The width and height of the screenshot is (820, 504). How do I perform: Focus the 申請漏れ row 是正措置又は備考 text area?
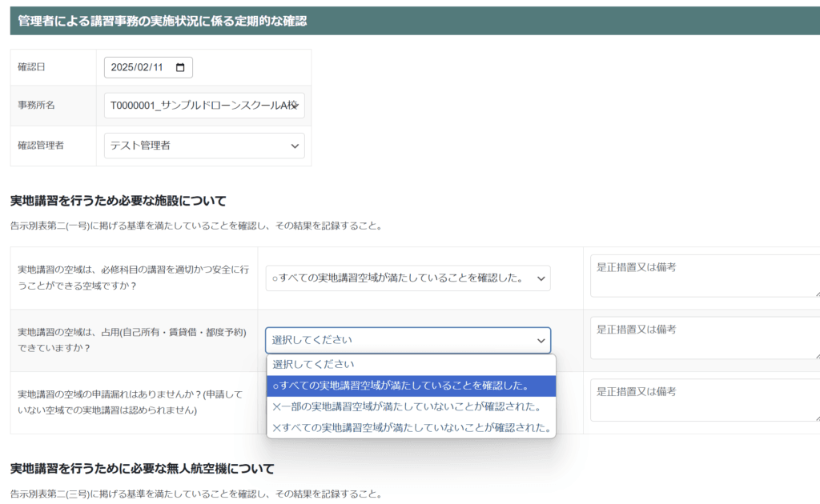coord(703,399)
